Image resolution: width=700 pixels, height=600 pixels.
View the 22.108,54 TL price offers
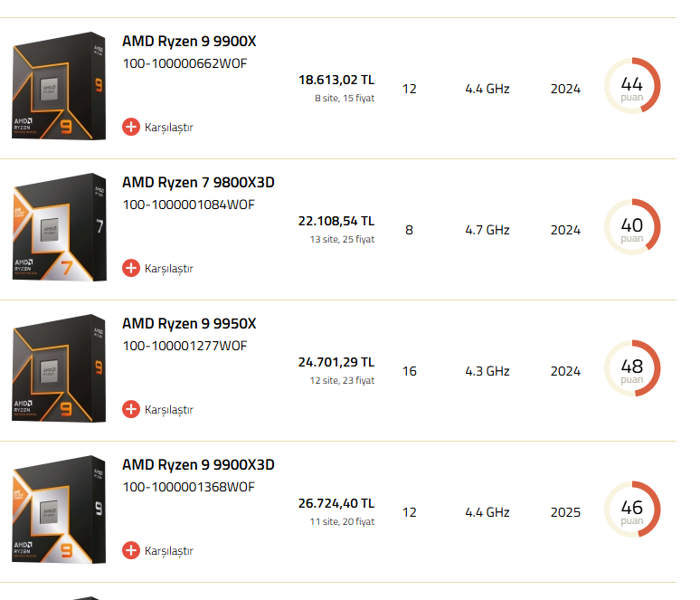tap(336, 221)
